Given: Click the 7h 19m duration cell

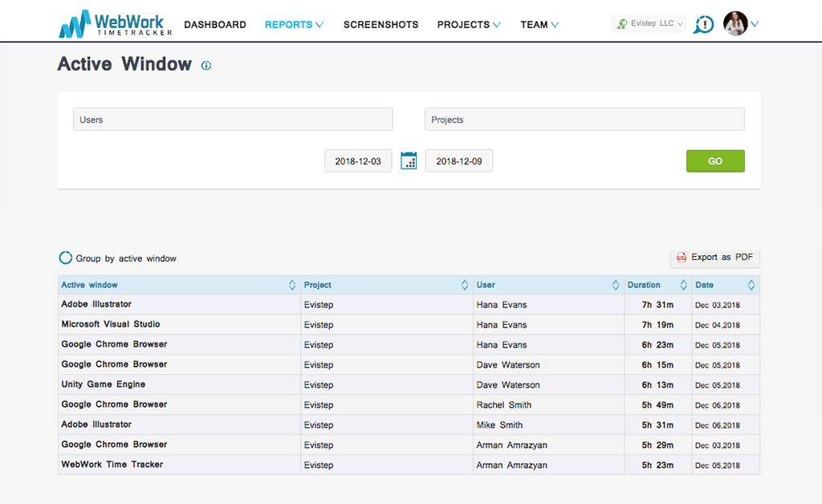Looking at the screenshot, I should [658, 325].
